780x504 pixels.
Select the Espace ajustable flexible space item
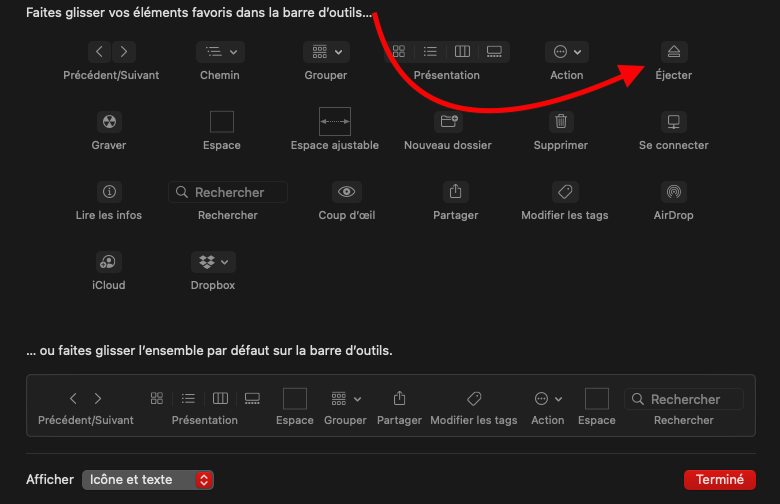335,122
